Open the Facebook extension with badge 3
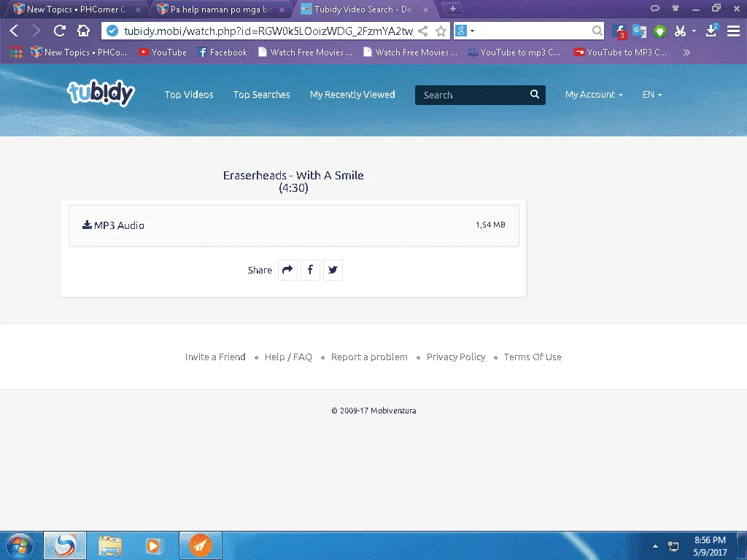Viewport: 747px width, 560px height. 619,31
